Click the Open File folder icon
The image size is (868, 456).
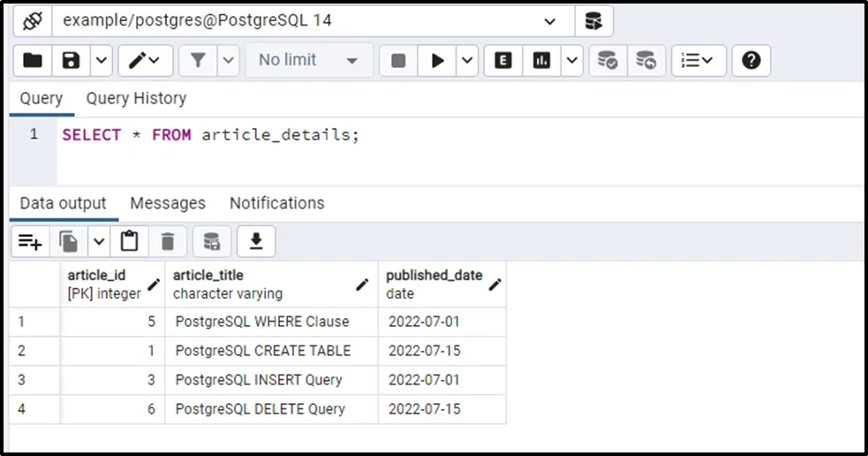[33, 60]
